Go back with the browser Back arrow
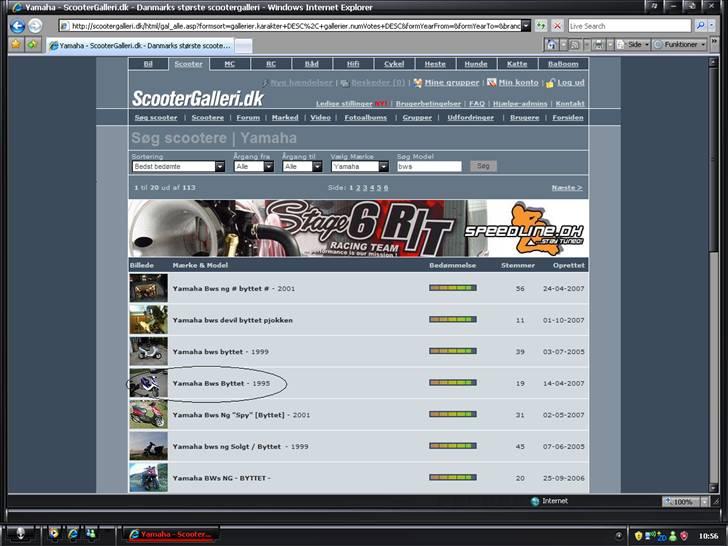The height and width of the screenshot is (546, 728). pyautogui.click(x=17, y=26)
